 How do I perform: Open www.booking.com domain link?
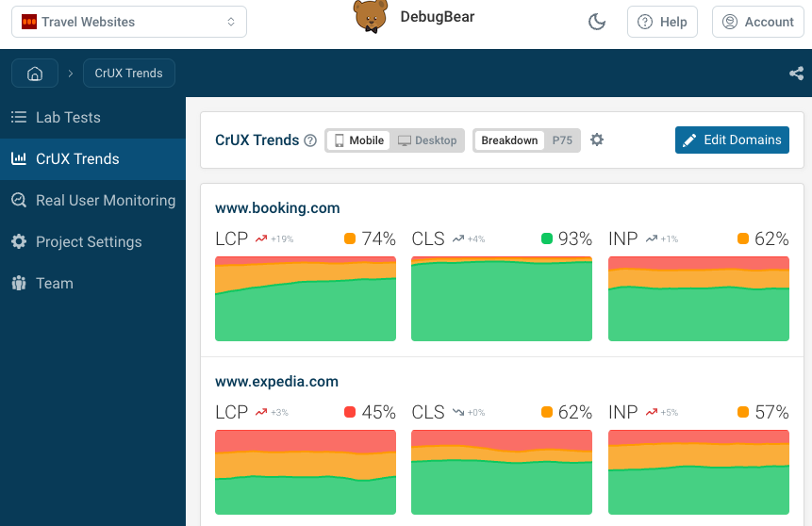(x=277, y=208)
